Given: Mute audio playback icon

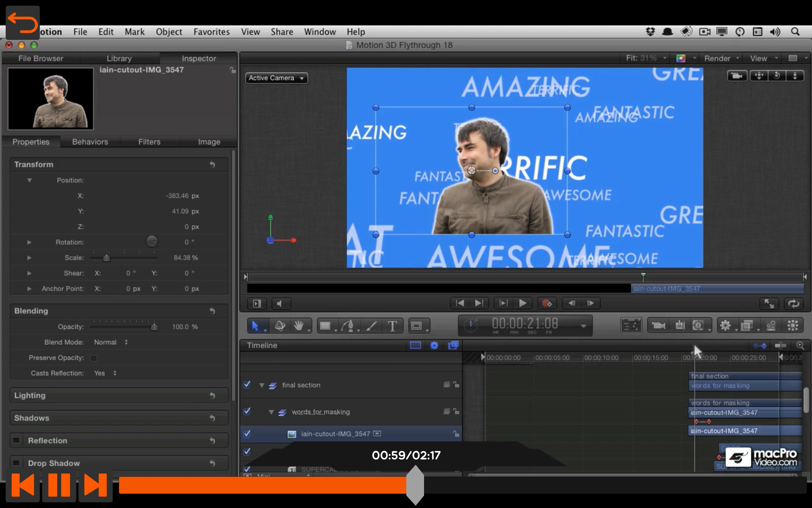Looking at the screenshot, I should (281, 304).
